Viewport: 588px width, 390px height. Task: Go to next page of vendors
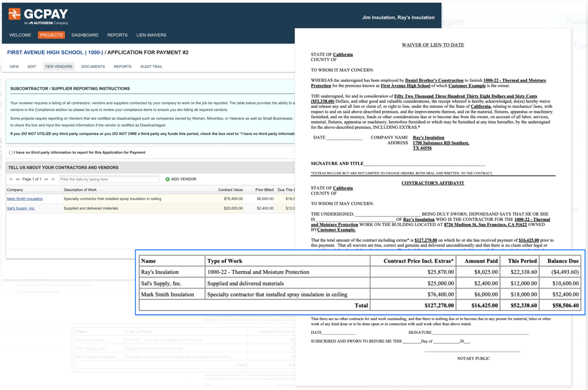click(x=46, y=179)
